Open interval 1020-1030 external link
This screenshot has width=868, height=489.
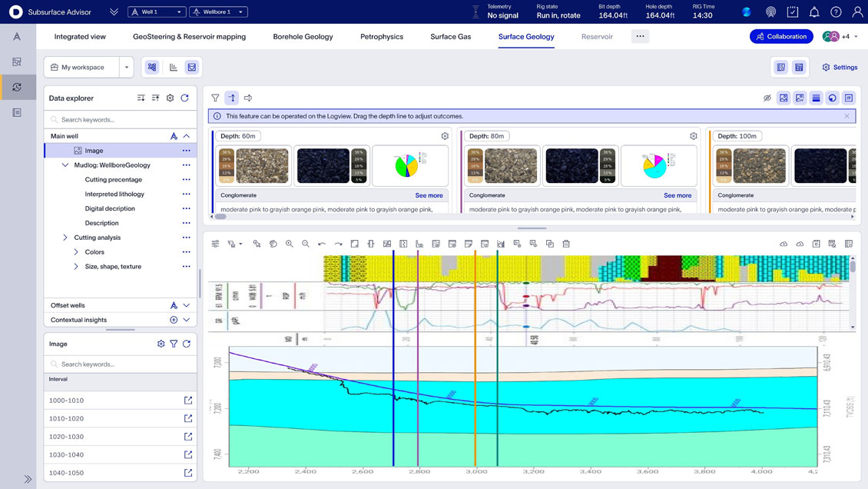tap(187, 436)
